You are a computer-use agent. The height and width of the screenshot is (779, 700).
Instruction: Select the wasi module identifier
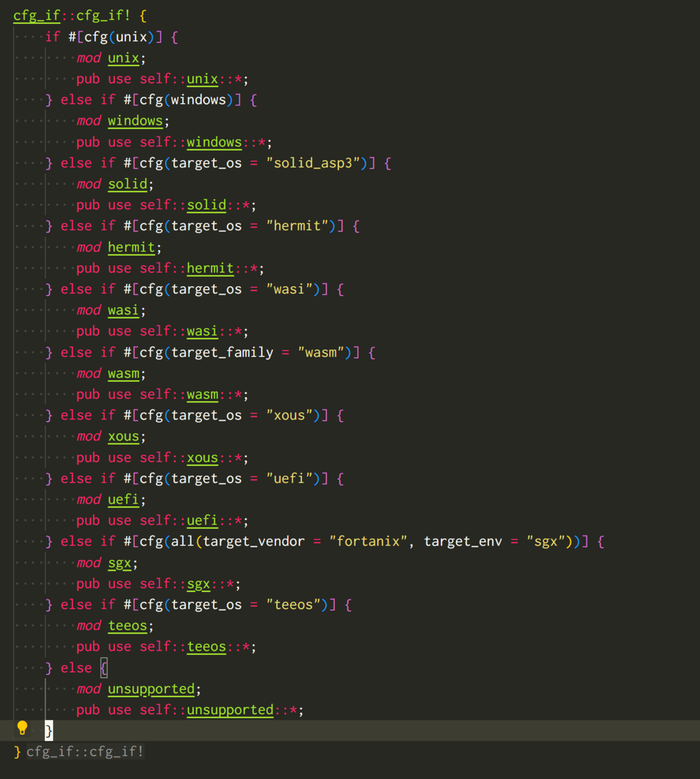tap(123, 310)
